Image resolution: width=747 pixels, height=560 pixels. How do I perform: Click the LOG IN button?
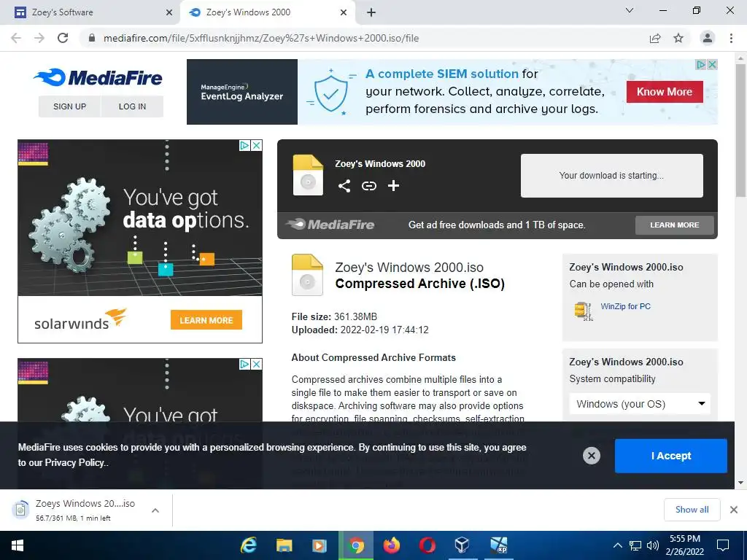[133, 106]
